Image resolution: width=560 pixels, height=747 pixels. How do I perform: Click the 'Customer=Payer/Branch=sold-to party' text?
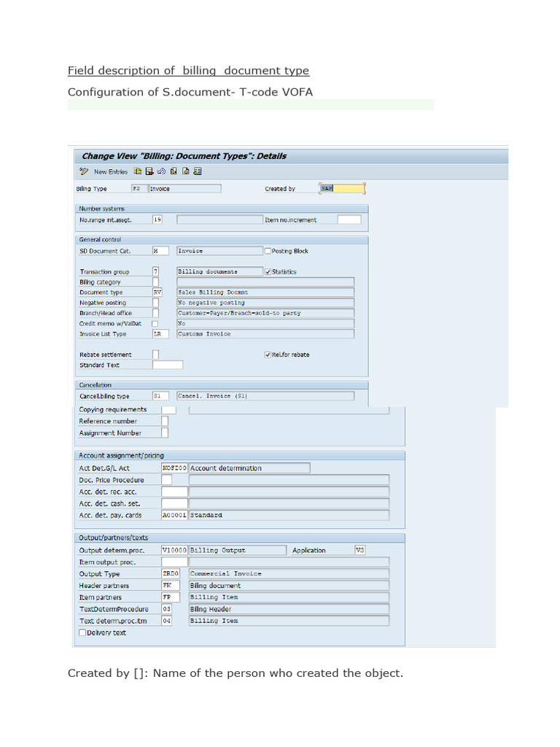[239, 313]
